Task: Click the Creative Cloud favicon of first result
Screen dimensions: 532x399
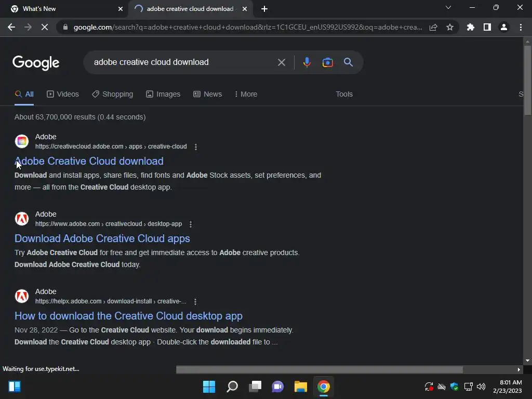Action: [x=22, y=141]
